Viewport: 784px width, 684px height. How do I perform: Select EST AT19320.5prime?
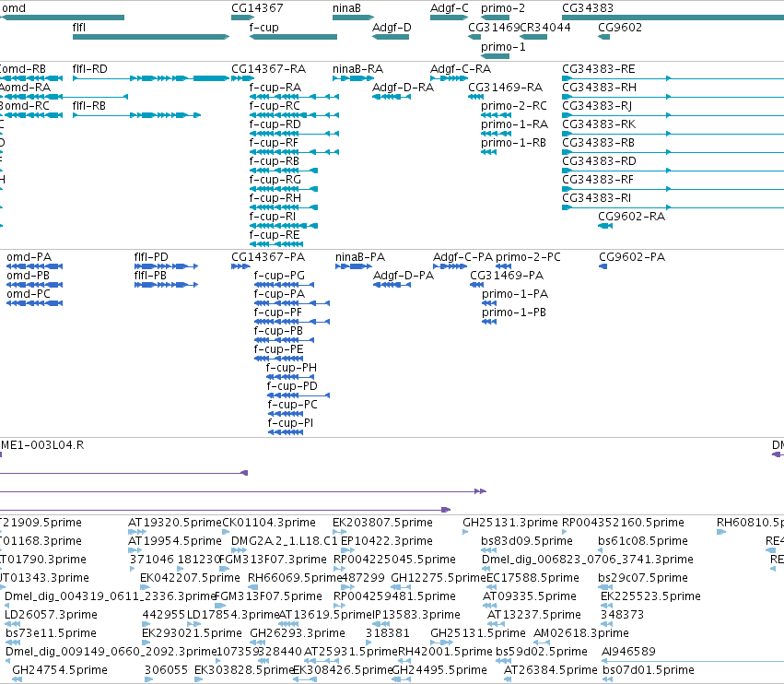137,532
